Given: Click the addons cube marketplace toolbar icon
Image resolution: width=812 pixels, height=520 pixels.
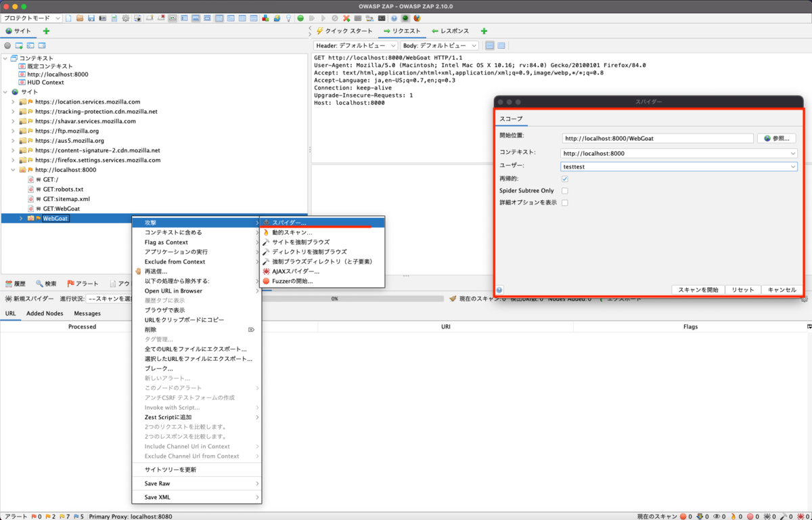Looking at the screenshot, I should click(265, 18).
